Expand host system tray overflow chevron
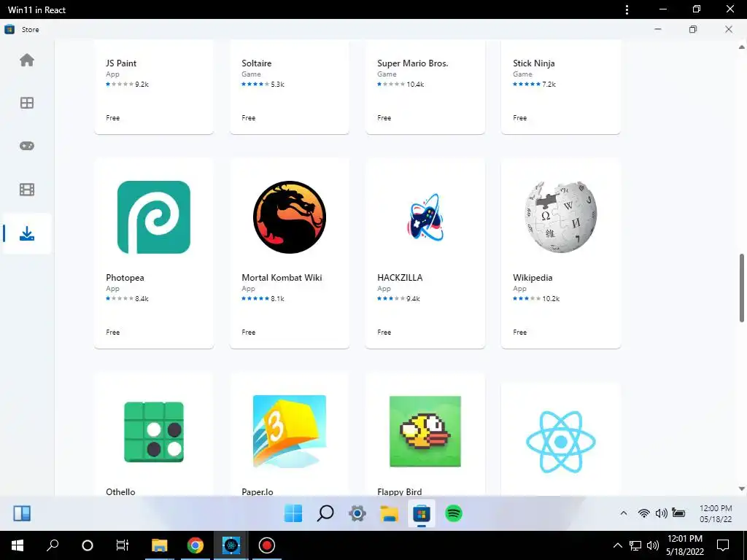Viewport: 747px width, 560px height. pyautogui.click(x=617, y=545)
